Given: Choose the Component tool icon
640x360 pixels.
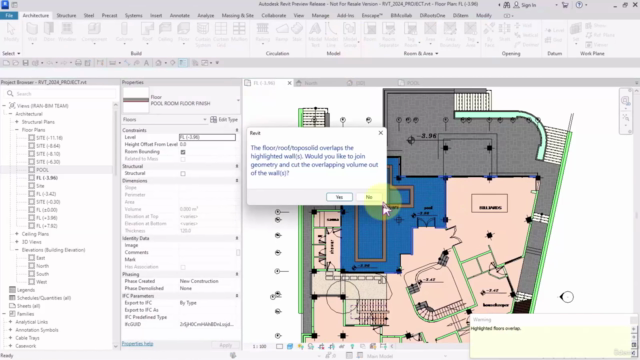Looking at the screenshot, I should (94, 29).
